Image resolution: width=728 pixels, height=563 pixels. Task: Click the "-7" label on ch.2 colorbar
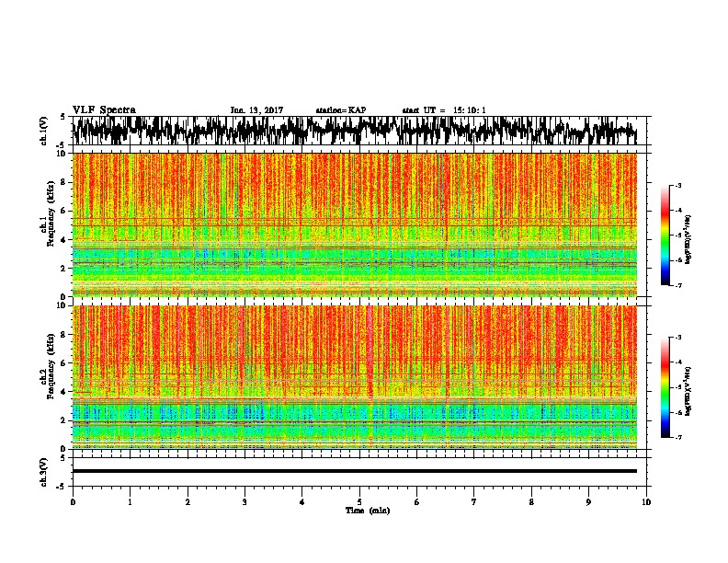pos(677,438)
